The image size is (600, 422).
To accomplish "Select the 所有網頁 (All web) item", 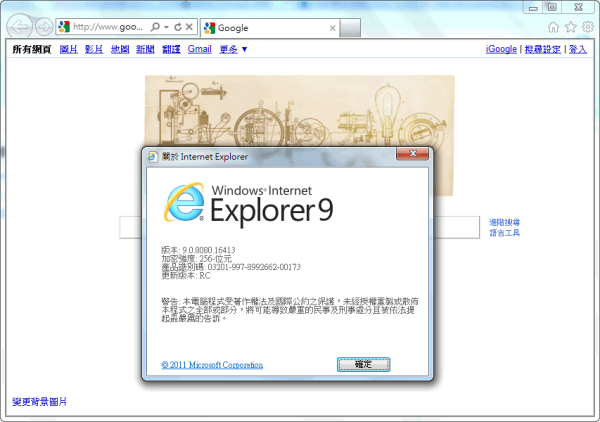I will [31, 49].
